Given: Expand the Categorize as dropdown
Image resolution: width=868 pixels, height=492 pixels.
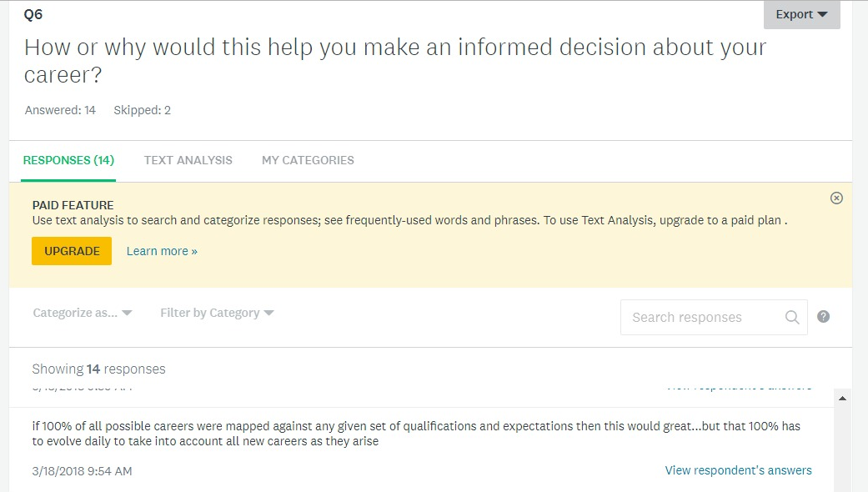Looking at the screenshot, I should pyautogui.click(x=83, y=313).
